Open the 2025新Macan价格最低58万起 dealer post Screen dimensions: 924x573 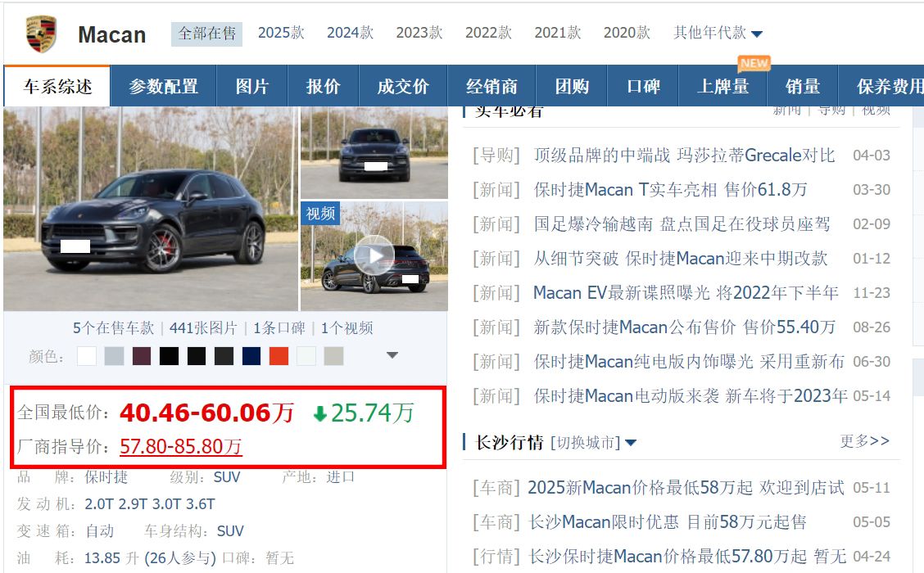686,488
